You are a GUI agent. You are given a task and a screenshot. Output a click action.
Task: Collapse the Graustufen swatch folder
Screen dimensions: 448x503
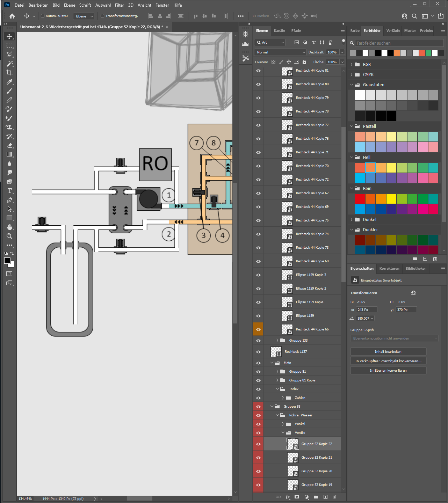[352, 85]
